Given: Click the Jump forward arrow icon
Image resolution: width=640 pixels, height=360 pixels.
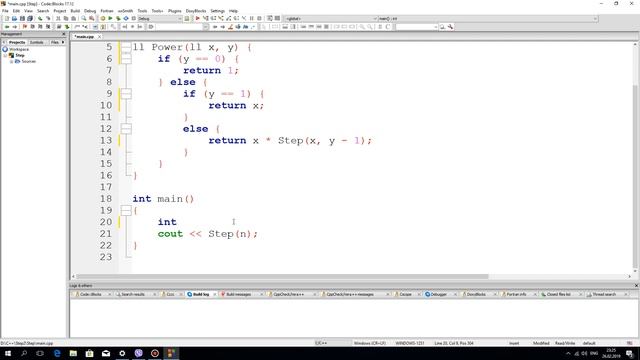Looking at the screenshot, I should 15,27.
